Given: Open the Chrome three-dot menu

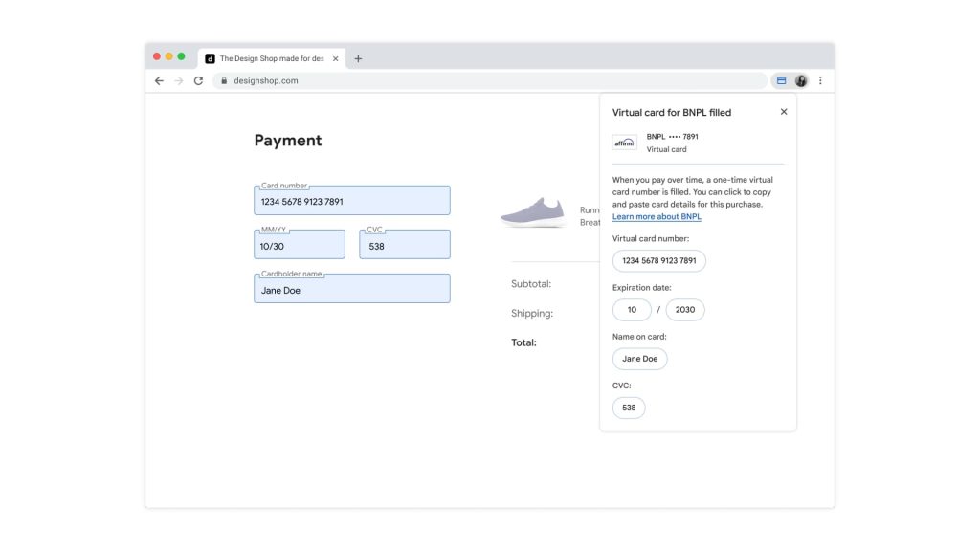Looking at the screenshot, I should click(820, 81).
